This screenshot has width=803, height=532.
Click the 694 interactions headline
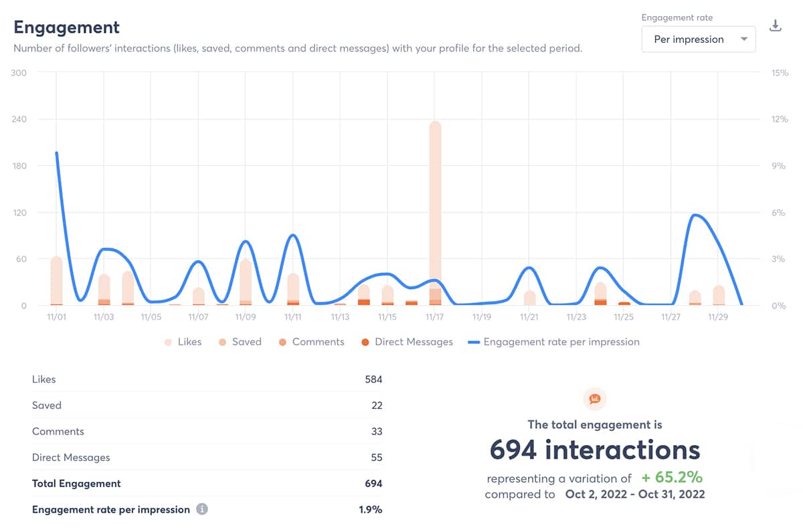(594, 450)
